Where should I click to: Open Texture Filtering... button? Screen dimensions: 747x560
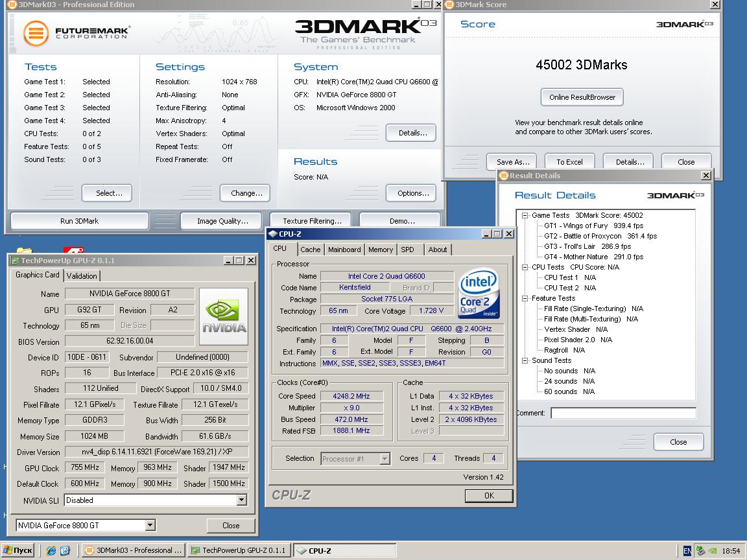pyautogui.click(x=310, y=221)
